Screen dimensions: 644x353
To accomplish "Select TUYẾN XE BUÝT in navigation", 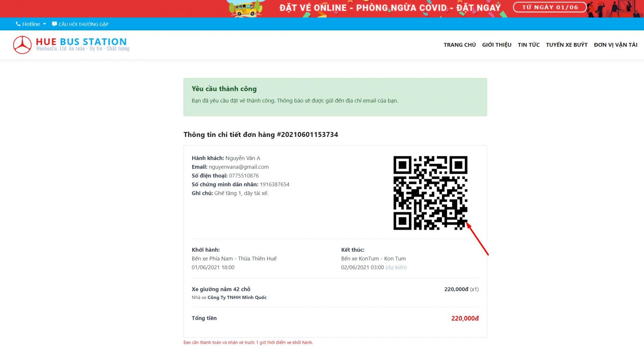I will point(567,45).
